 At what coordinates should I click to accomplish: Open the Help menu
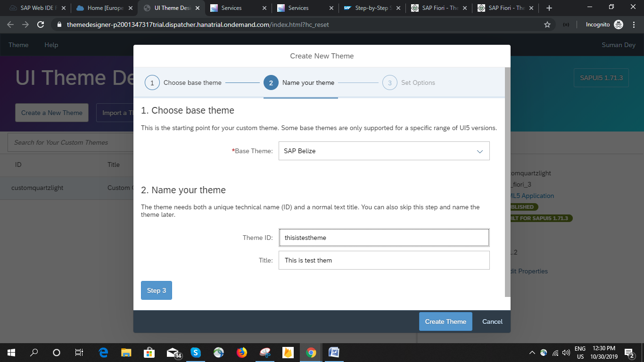[x=51, y=45]
